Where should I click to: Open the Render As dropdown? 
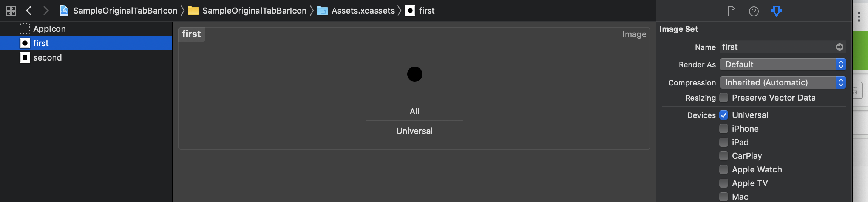[782, 64]
